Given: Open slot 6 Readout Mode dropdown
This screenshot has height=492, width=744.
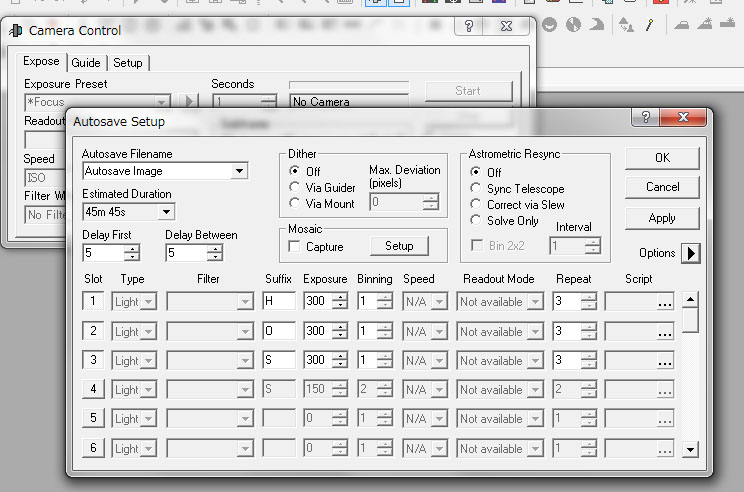Looking at the screenshot, I should click(x=535, y=449).
